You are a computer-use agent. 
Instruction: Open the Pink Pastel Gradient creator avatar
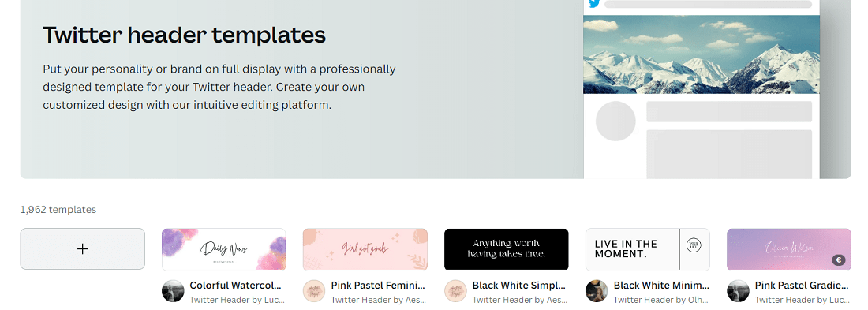pos(738,291)
